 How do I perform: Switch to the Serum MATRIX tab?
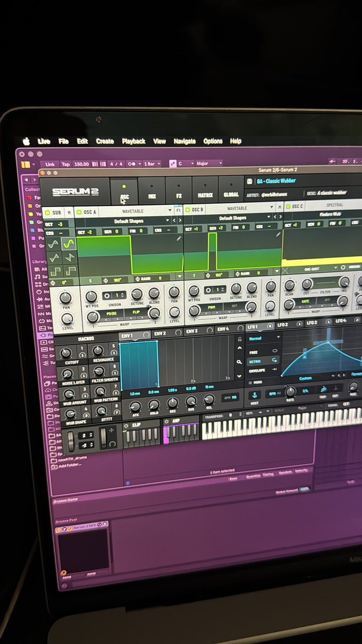205,189
